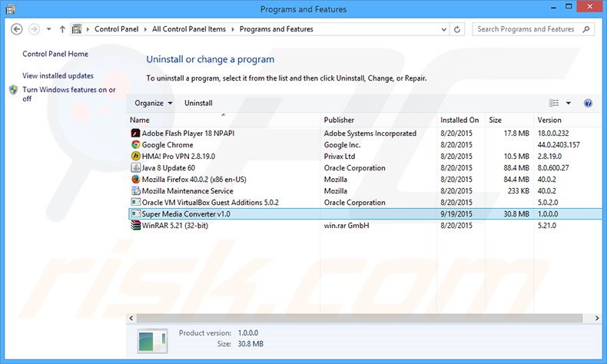Open the Help question mark icon

(588, 103)
